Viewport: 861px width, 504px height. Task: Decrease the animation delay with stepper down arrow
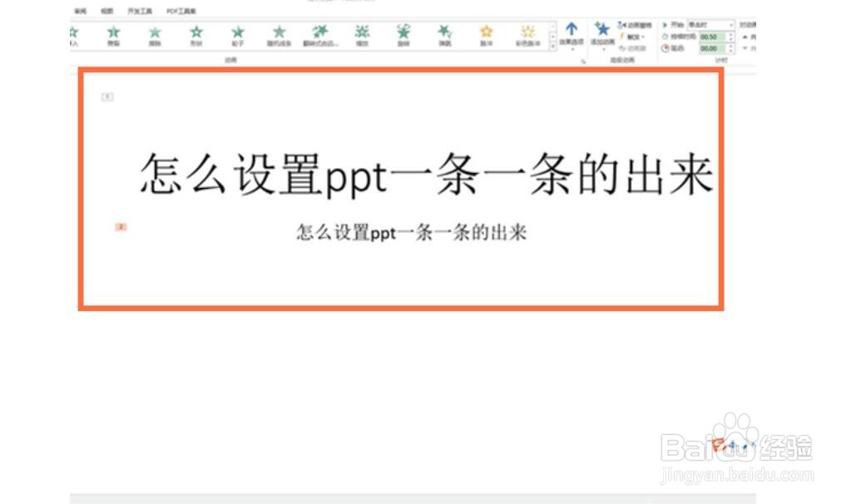tap(731, 51)
